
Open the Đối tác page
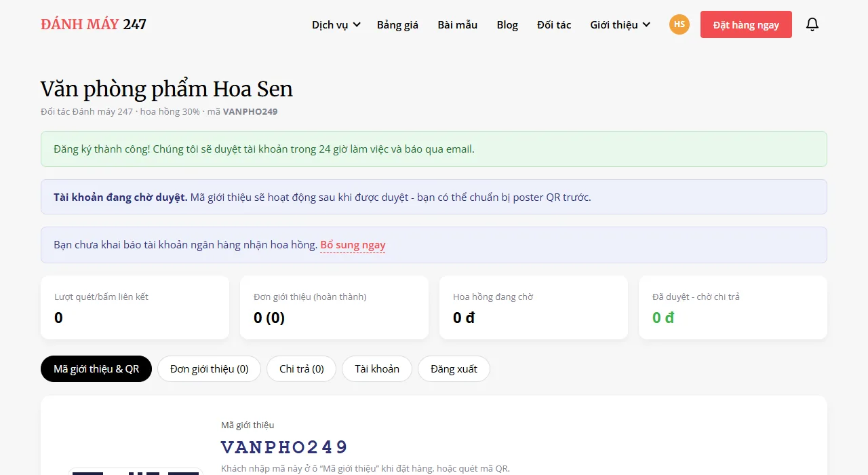[554, 24]
